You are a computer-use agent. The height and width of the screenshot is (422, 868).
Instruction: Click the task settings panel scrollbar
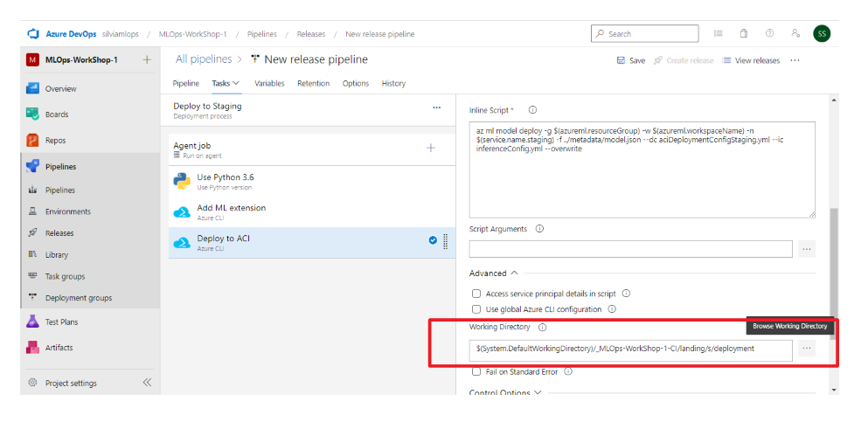pyautogui.click(x=834, y=273)
